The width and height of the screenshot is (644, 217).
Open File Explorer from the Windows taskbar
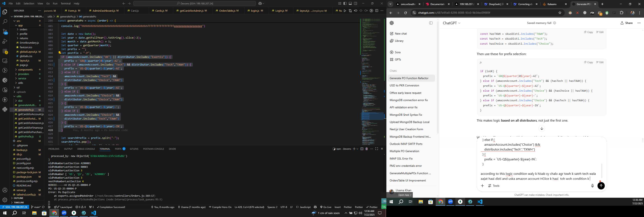pos(34,213)
